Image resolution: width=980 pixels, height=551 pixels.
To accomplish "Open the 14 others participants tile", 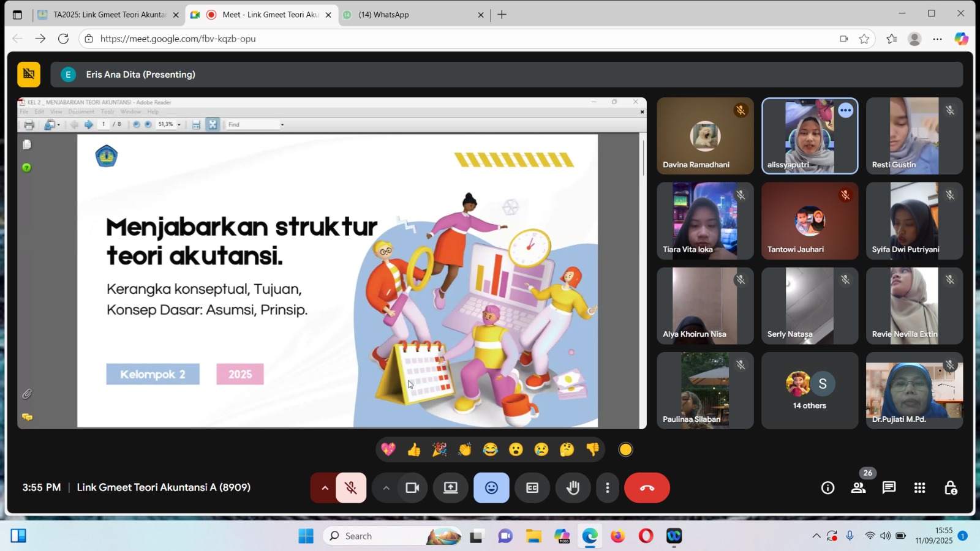I will pyautogui.click(x=809, y=391).
